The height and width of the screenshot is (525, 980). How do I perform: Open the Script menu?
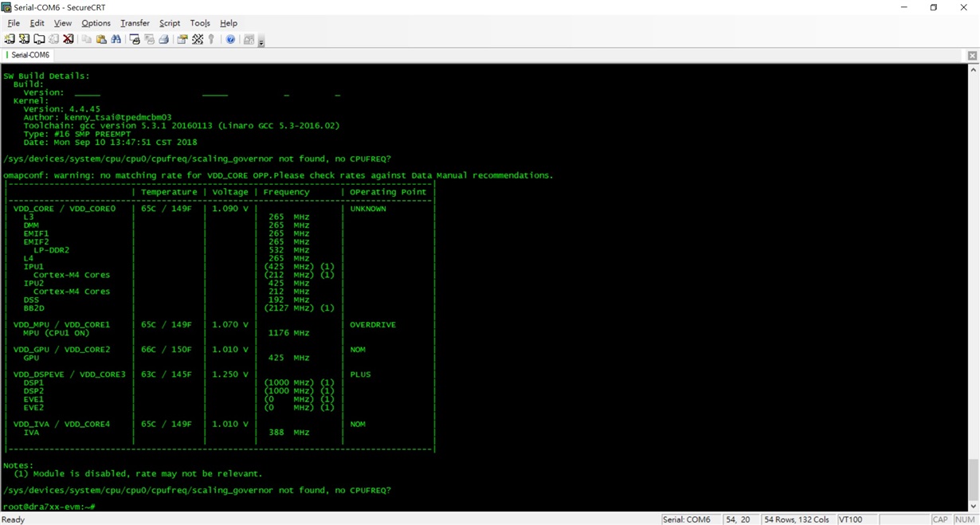[170, 23]
